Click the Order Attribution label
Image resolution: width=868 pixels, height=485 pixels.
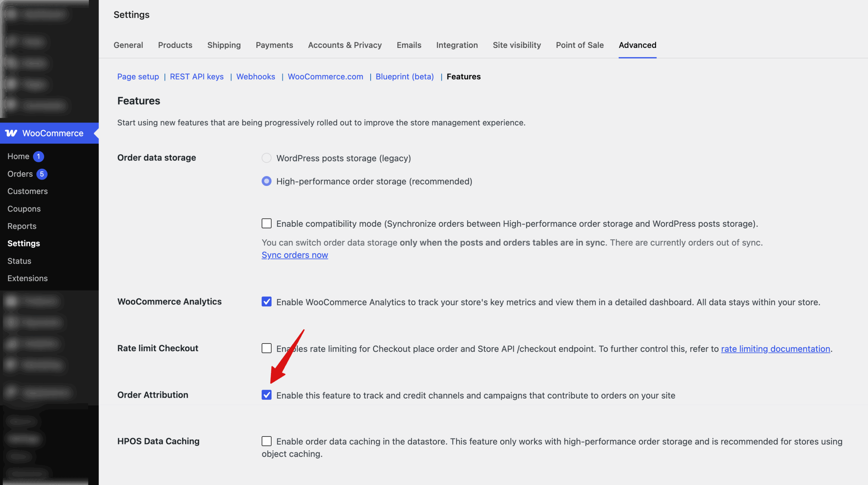(x=153, y=395)
